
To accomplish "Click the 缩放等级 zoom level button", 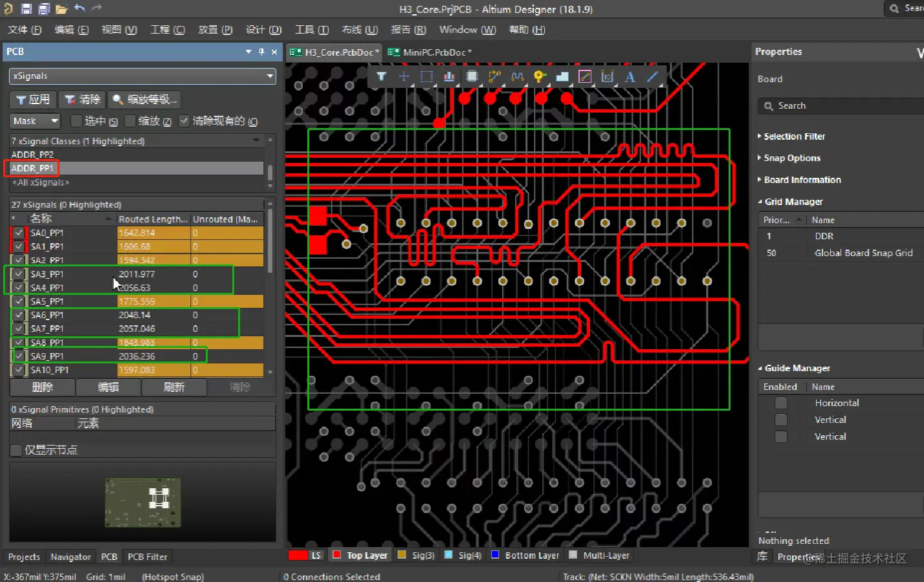I will tap(144, 100).
